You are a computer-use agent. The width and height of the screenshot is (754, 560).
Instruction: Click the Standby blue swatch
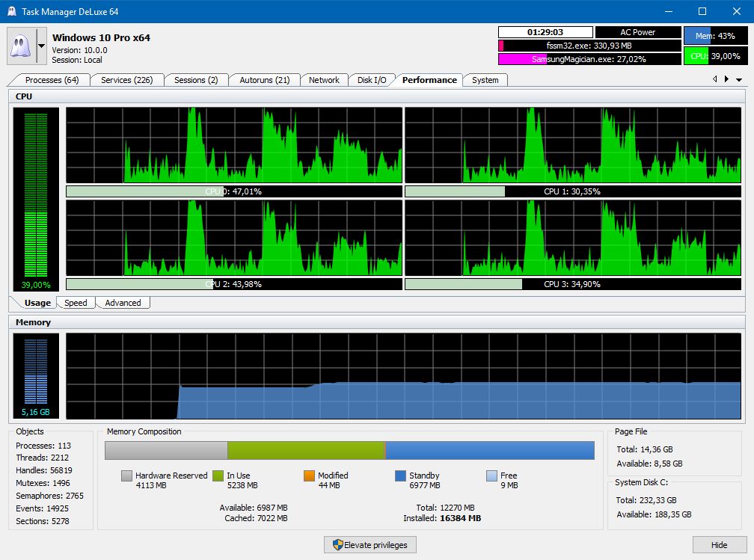pyautogui.click(x=400, y=476)
